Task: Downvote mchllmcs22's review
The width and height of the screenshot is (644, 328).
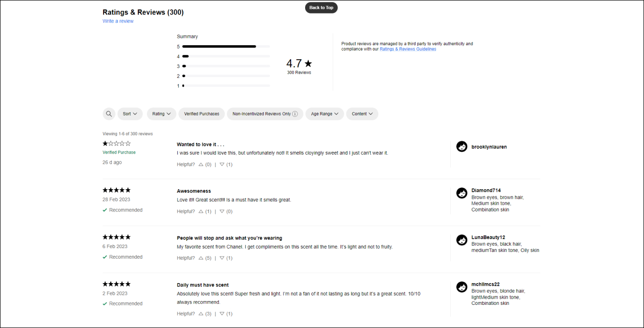Action: tap(222, 314)
